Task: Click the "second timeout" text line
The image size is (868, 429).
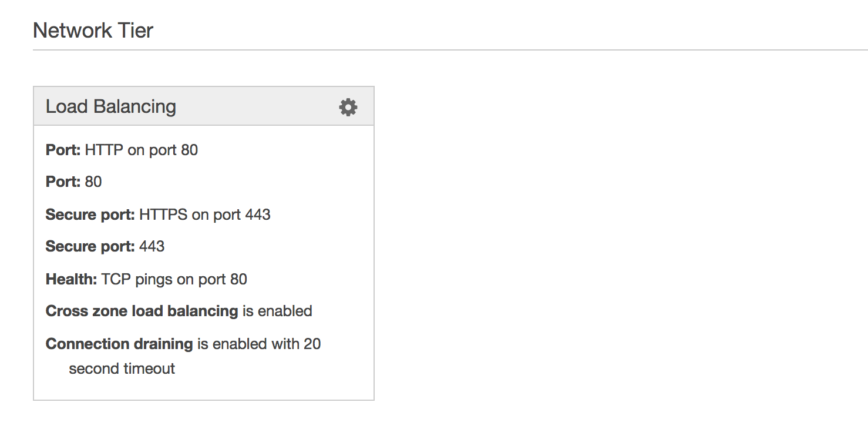Action: (122, 369)
